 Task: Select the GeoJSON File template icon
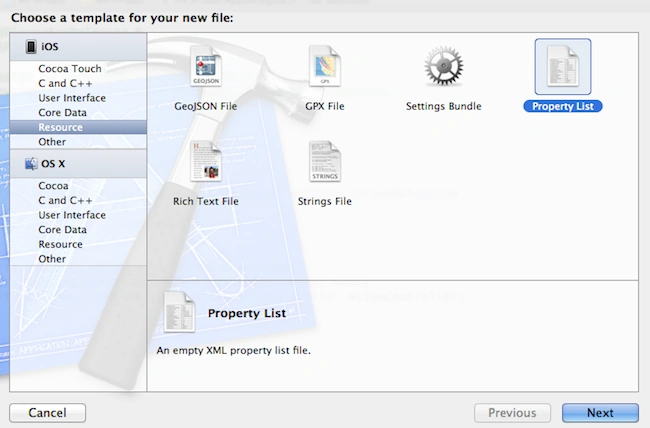[x=206, y=66]
